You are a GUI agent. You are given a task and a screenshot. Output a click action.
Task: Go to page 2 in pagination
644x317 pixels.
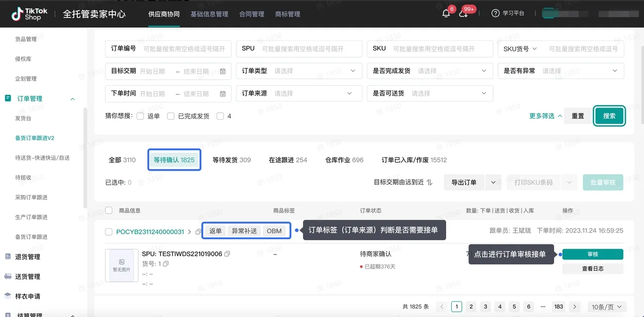471,306
